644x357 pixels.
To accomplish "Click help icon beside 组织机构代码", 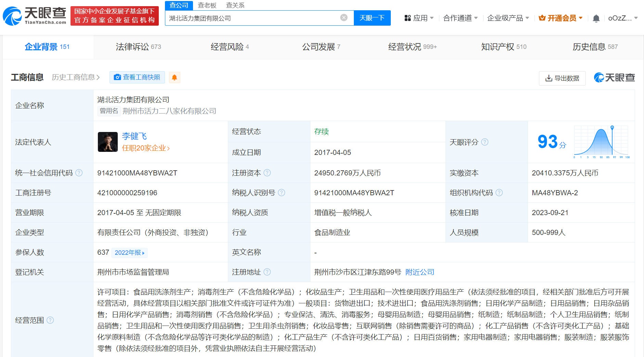I will [499, 193].
